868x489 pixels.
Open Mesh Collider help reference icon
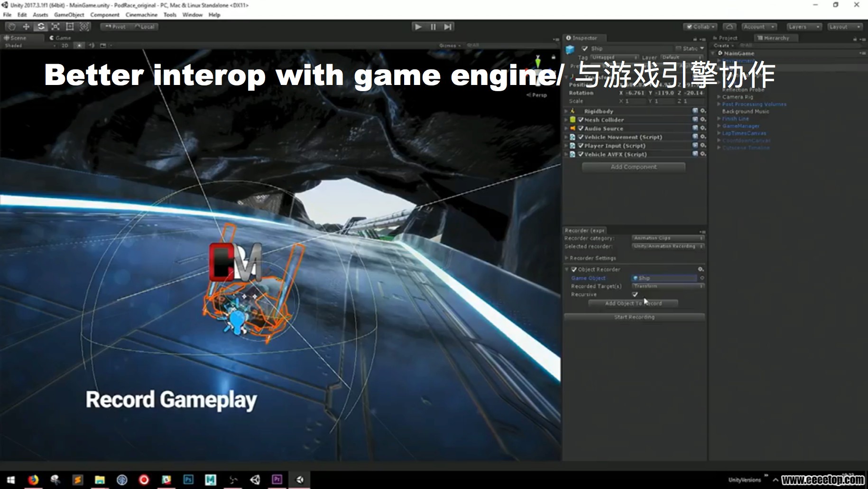pyautogui.click(x=695, y=120)
